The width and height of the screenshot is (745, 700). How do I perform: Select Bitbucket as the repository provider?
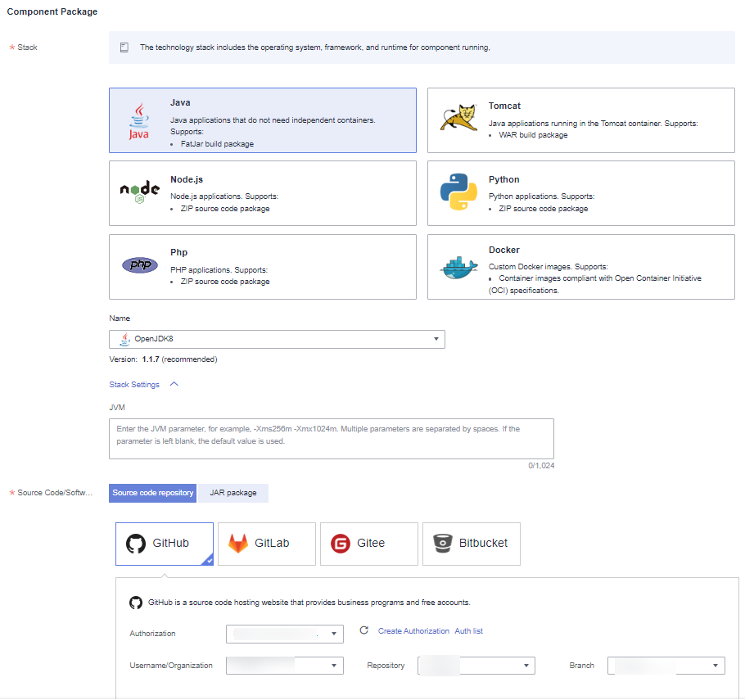point(472,544)
